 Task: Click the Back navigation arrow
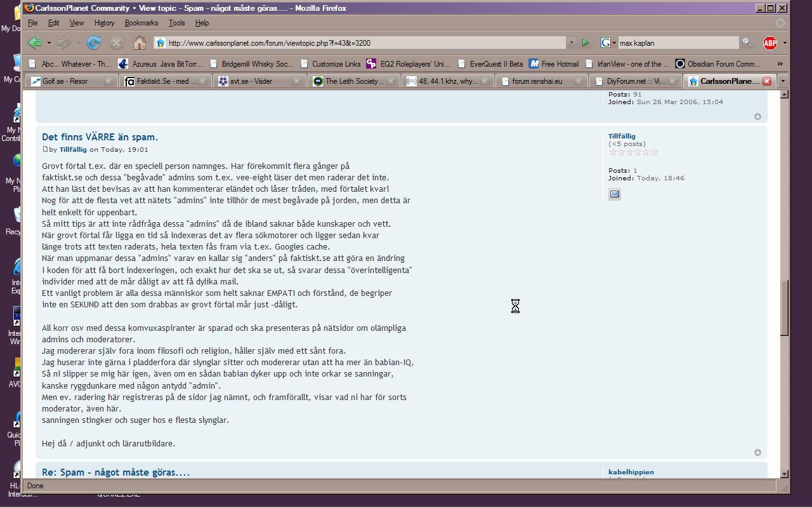(34, 43)
